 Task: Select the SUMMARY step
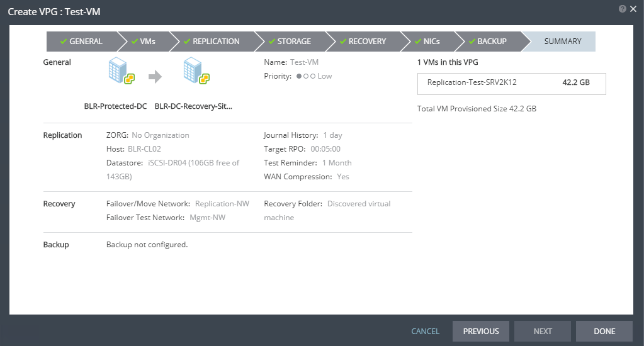(562, 42)
